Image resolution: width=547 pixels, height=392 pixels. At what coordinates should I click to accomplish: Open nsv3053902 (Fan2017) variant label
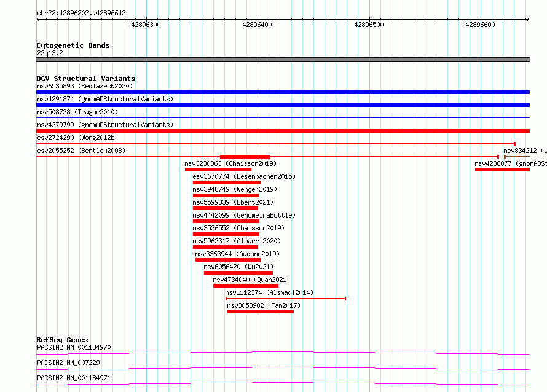pyautogui.click(x=264, y=305)
